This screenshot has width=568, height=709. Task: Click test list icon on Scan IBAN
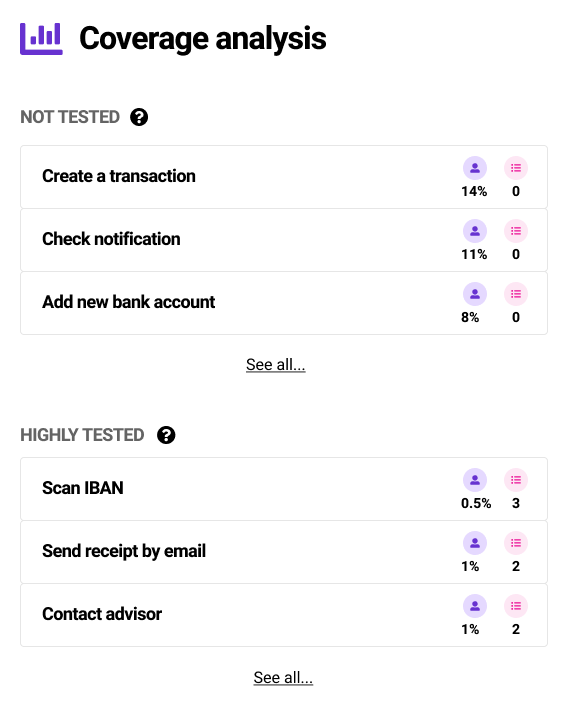(x=516, y=480)
